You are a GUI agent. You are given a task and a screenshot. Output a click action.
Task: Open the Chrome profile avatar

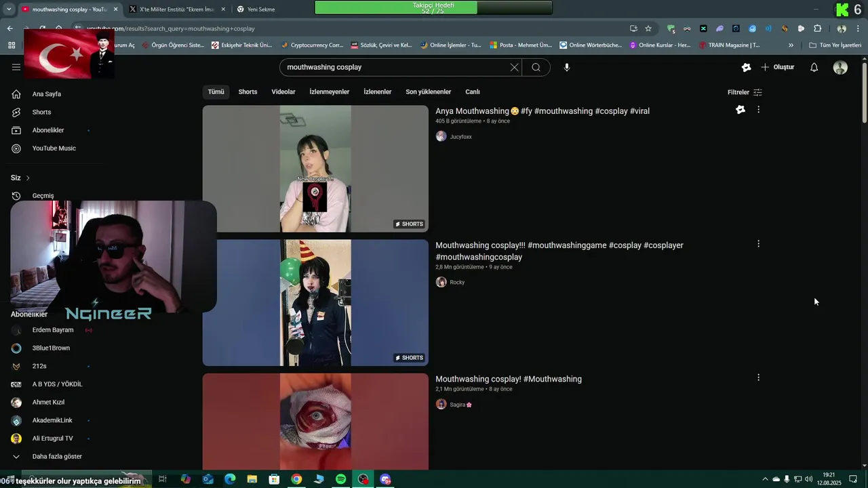[842, 28]
